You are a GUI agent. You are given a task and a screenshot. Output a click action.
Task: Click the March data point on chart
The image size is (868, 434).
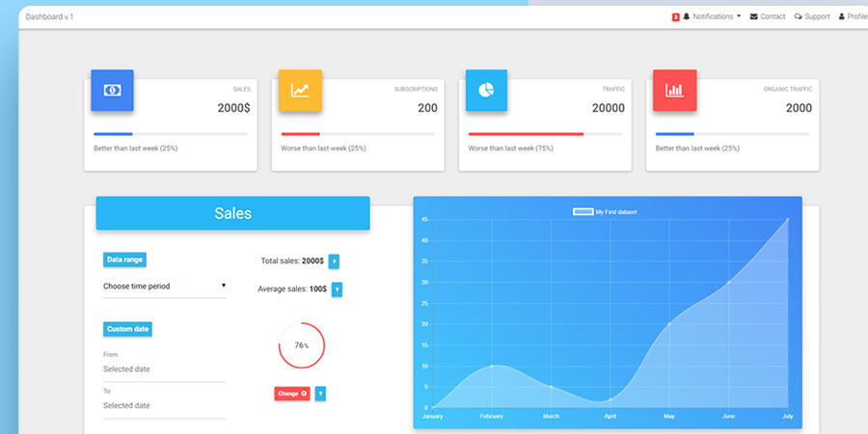click(551, 387)
